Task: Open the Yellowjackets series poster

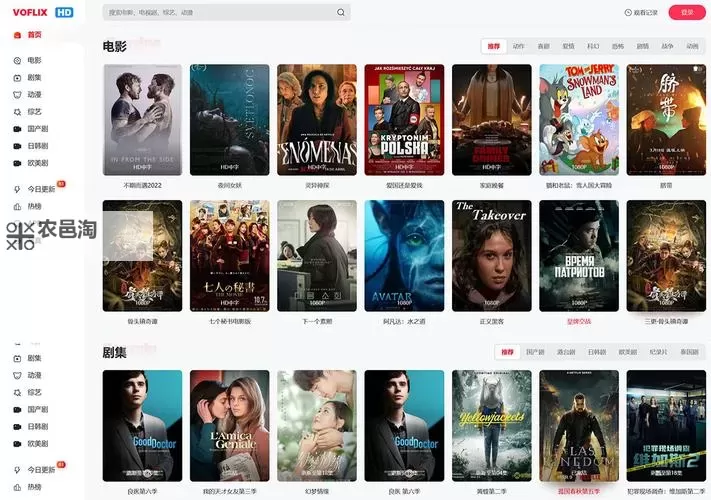Action: [x=491, y=426]
